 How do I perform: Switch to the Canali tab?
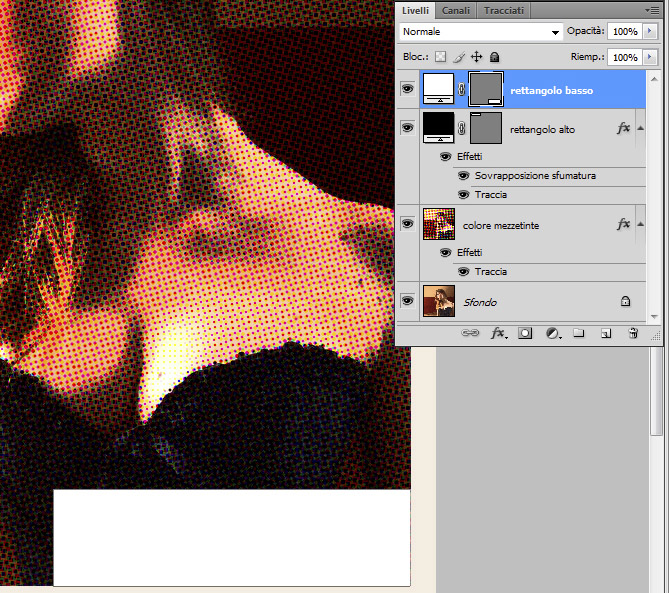click(x=456, y=11)
